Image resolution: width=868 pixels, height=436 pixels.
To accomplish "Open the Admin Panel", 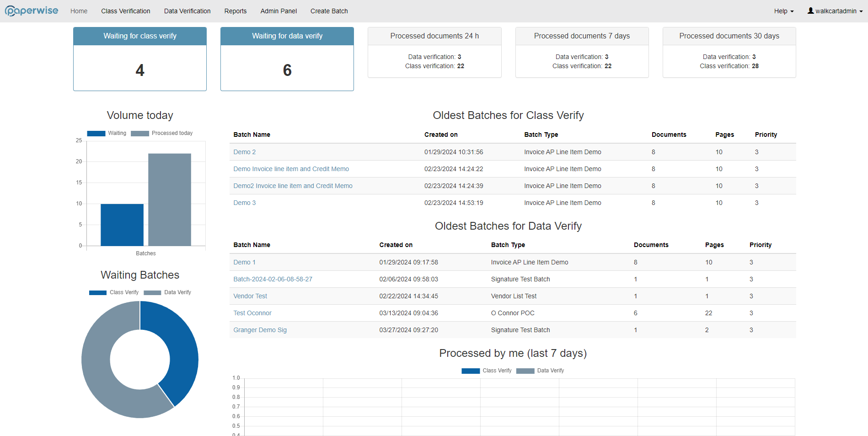I will [279, 11].
